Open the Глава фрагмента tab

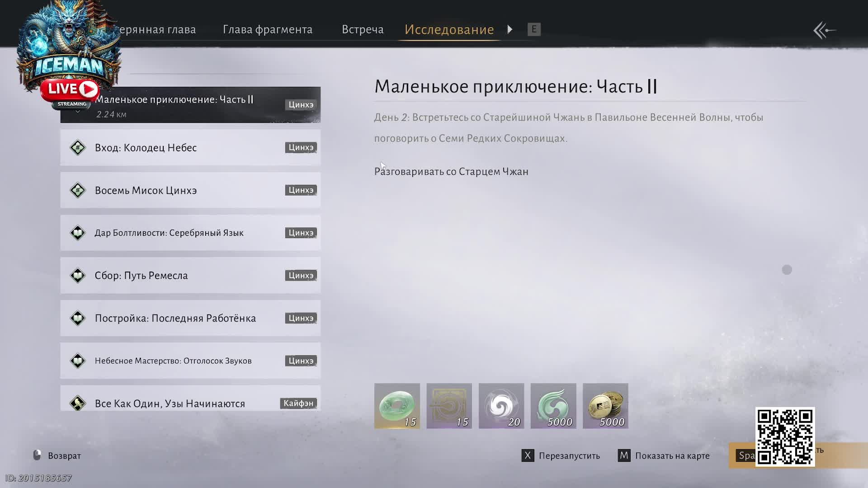coord(268,29)
